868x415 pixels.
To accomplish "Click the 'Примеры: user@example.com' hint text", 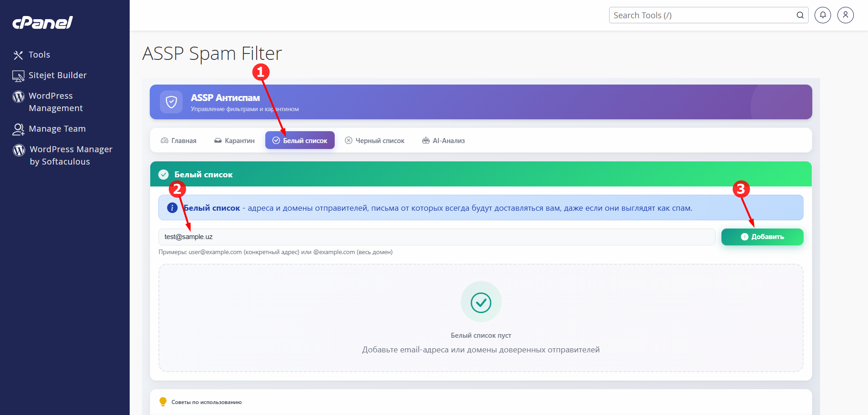I will 275,252.
